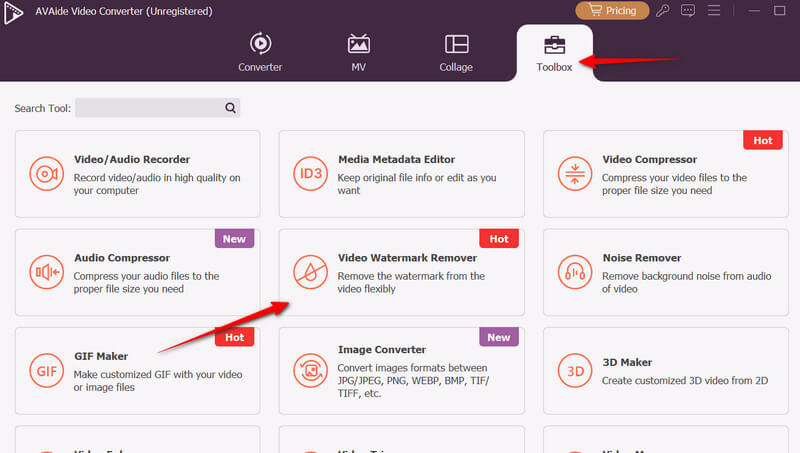Open the 3D Maker icon
The width and height of the screenshot is (800, 453).
[574, 371]
